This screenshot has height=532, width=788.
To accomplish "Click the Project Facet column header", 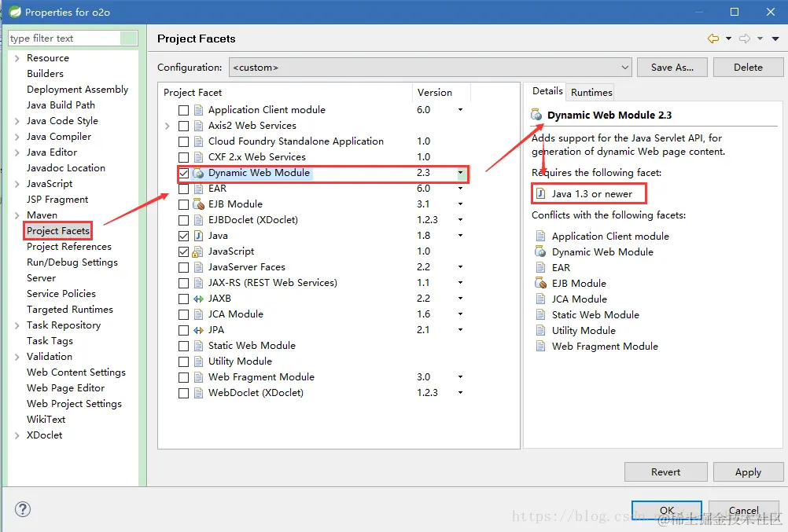I will pyautogui.click(x=285, y=93).
